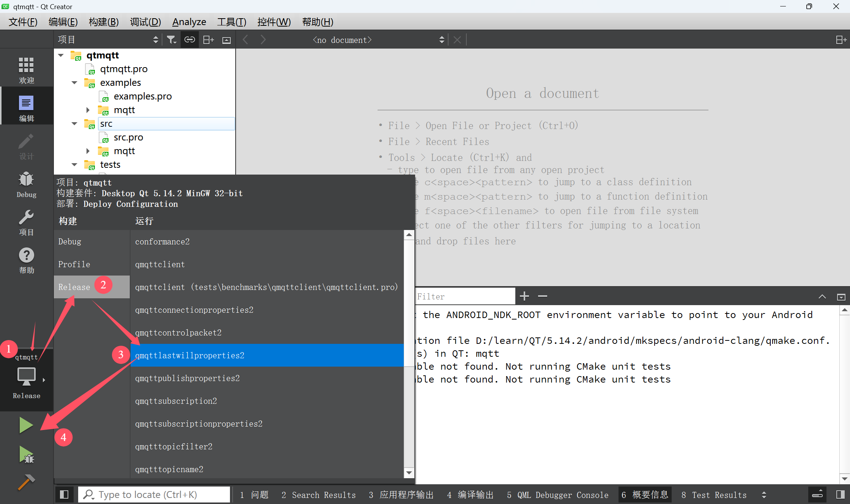
Task: Click the run list scrollbar down arrow
Action: [x=409, y=473]
